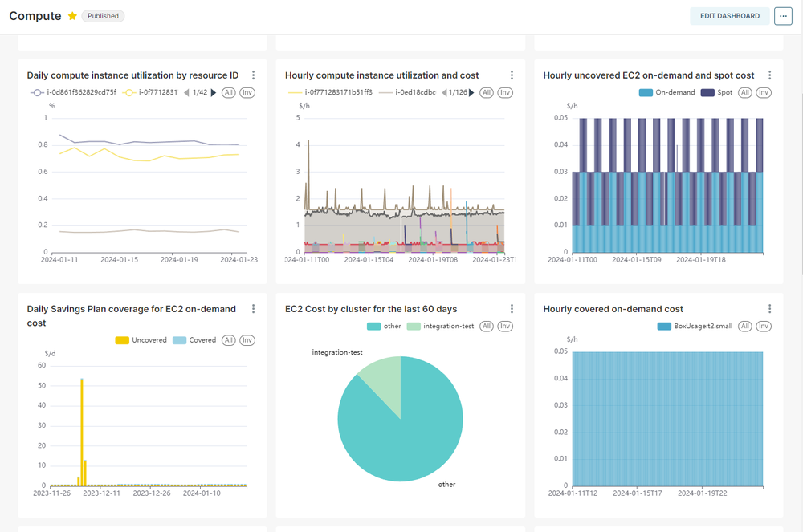Screen dimensions: 803x532
Task: Toggle Covered series in Savings Plan coverage legend
Action: [194, 340]
